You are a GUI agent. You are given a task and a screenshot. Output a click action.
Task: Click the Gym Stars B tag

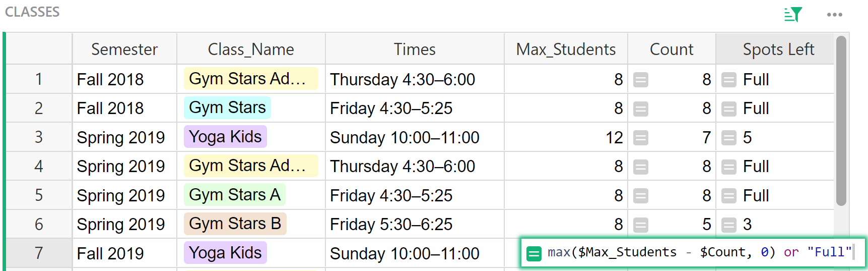235,224
